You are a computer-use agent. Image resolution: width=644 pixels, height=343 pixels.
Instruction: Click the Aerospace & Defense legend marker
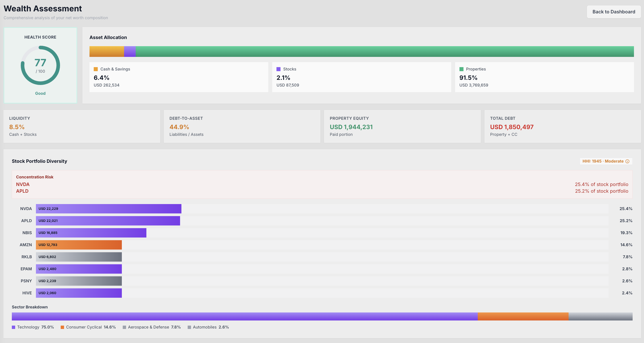[x=124, y=327]
